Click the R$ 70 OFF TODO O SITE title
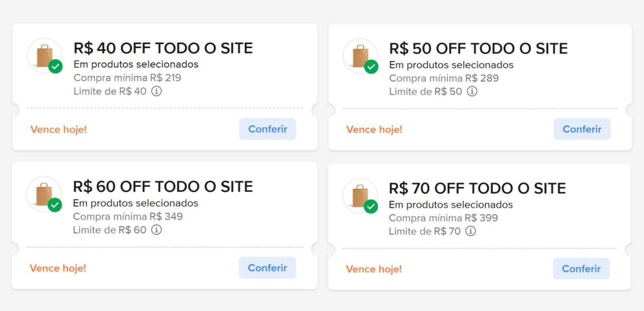 coord(477,188)
